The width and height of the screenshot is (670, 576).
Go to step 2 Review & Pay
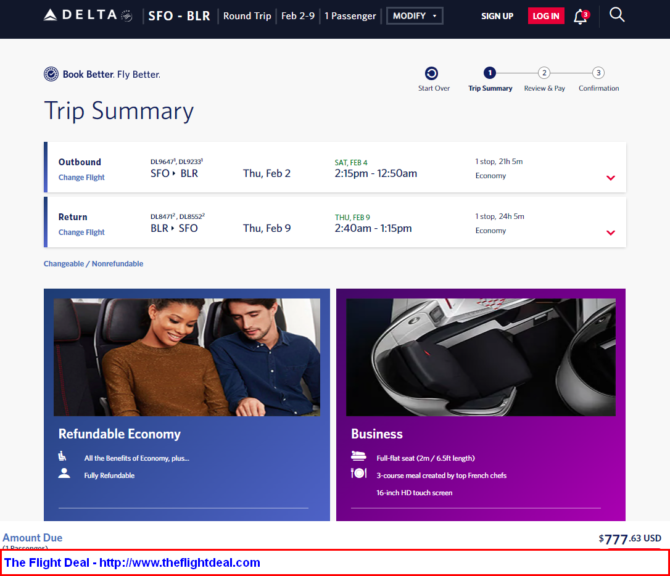tap(544, 73)
